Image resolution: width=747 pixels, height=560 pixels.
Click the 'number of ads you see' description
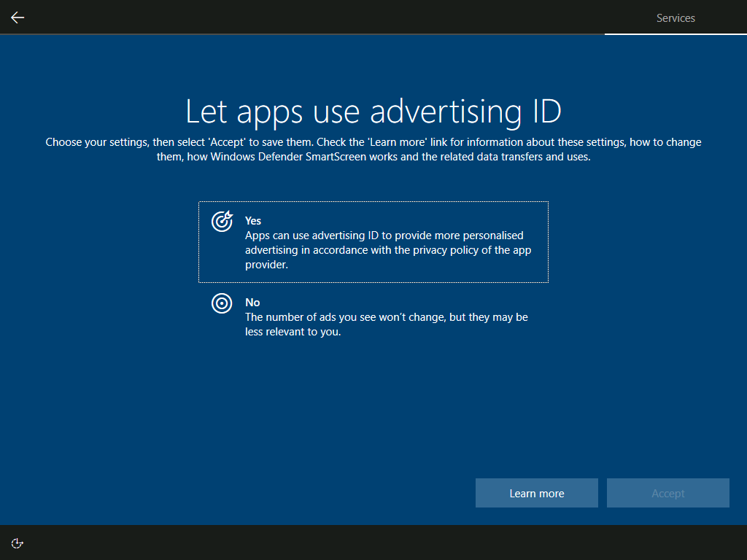click(x=387, y=324)
